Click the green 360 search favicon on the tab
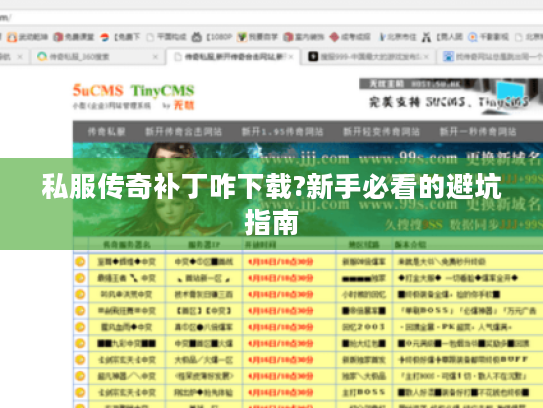This screenshot has width=543, height=408. pos(42,56)
